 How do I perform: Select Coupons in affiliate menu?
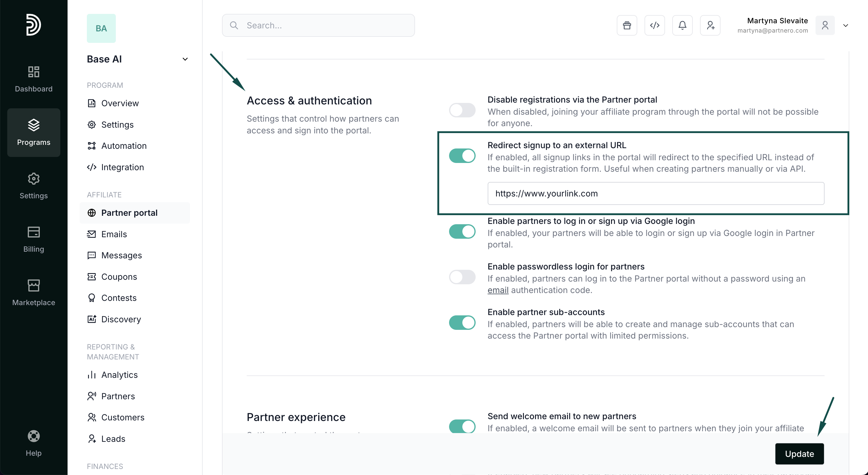[119, 276]
